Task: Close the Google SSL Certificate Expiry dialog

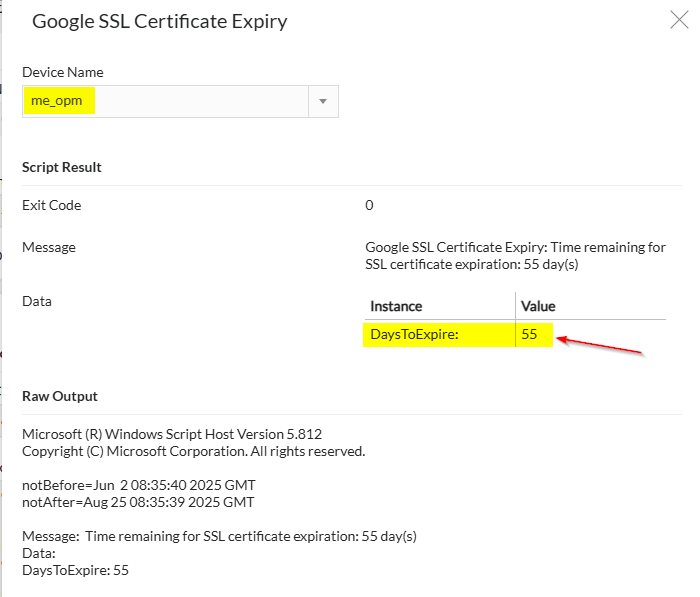Action: [x=679, y=20]
